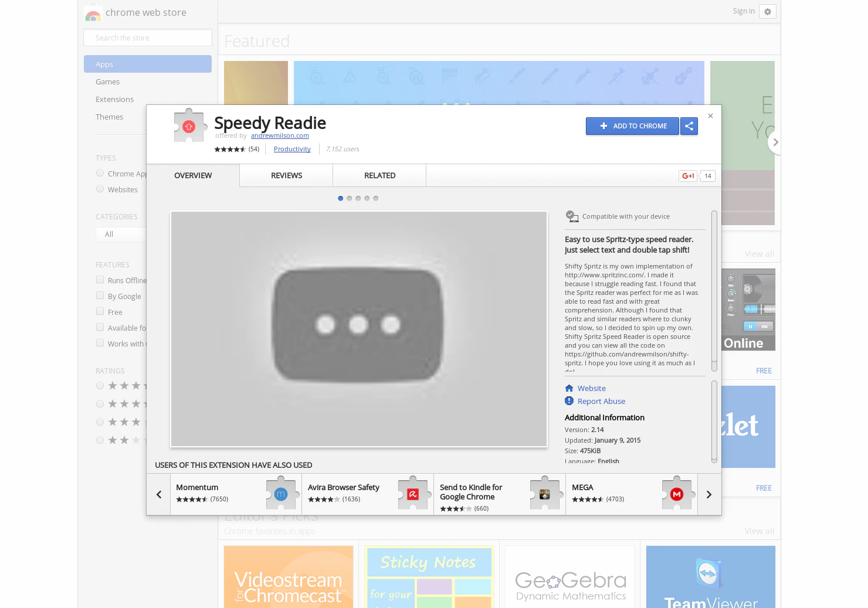Open the Games section in sidebar
868x608 pixels.
click(148, 81)
